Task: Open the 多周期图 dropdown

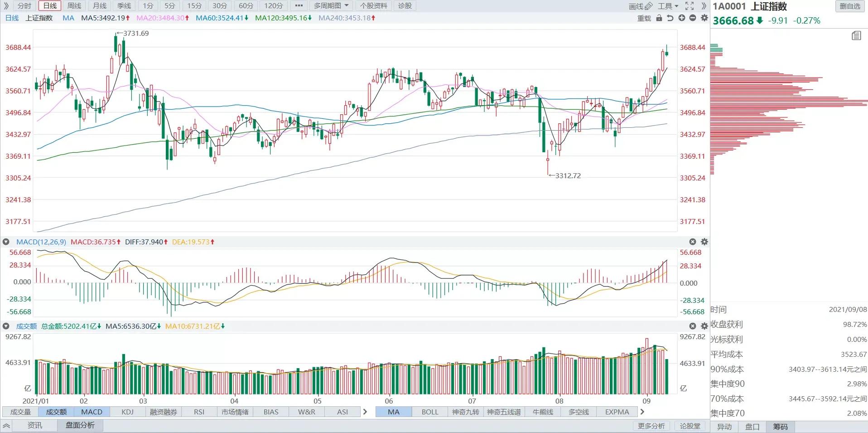Action: coord(331,6)
